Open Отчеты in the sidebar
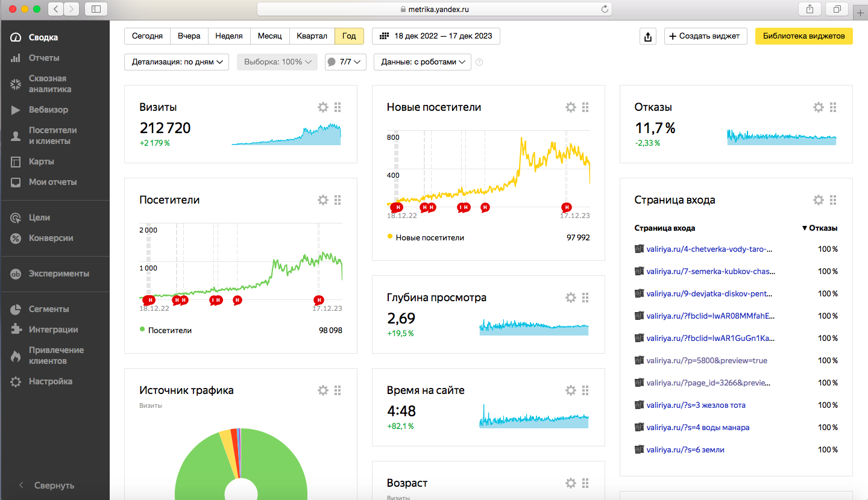The height and width of the screenshot is (500, 868). (x=44, y=58)
